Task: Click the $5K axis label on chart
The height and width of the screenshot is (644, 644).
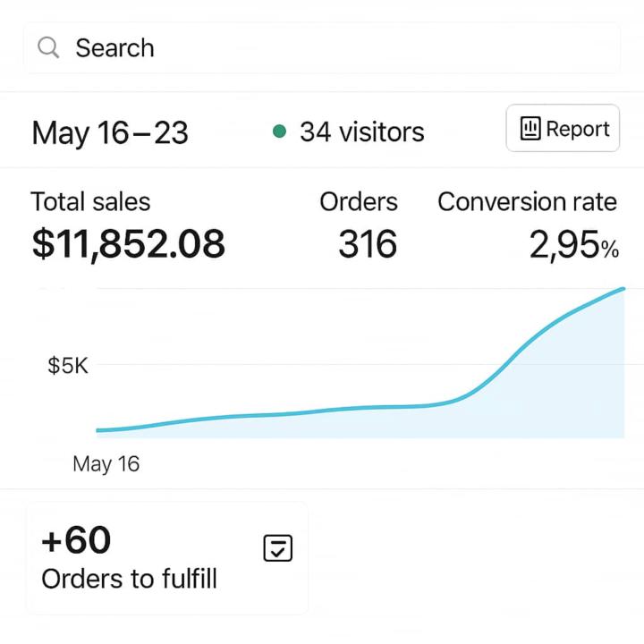Action: click(x=68, y=366)
